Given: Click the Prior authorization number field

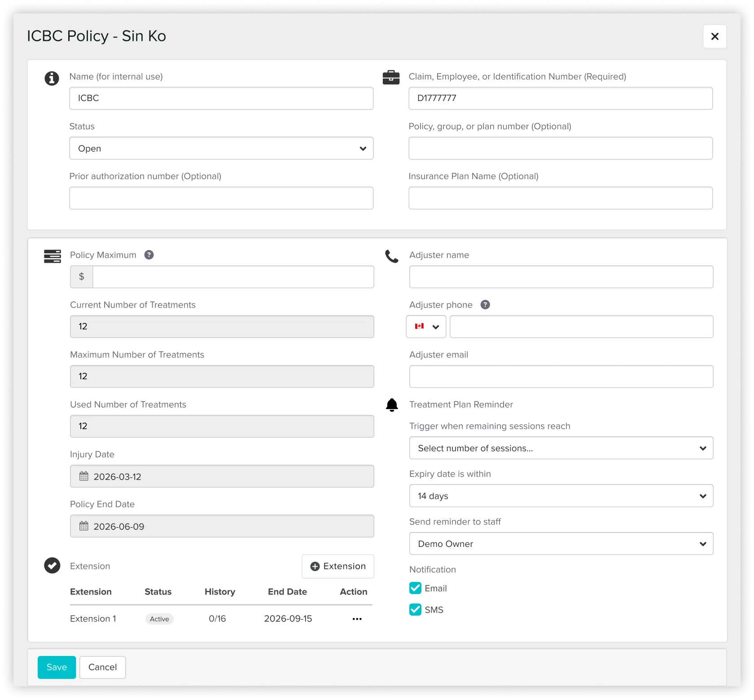Looking at the screenshot, I should pyautogui.click(x=221, y=198).
